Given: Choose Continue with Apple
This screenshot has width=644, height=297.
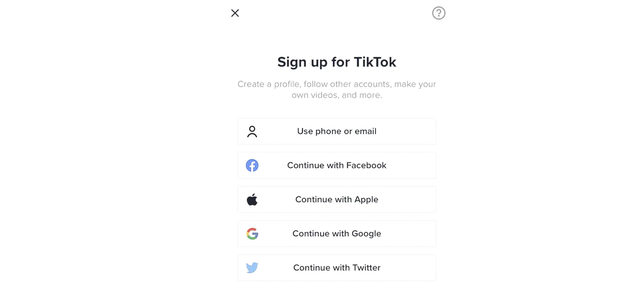Looking at the screenshot, I should pyautogui.click(x=337, y=199).
